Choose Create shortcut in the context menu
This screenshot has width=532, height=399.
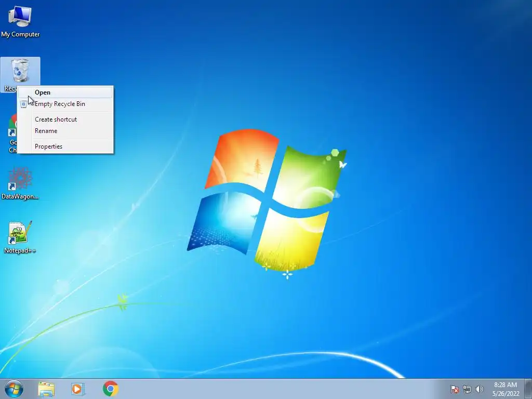65,119
